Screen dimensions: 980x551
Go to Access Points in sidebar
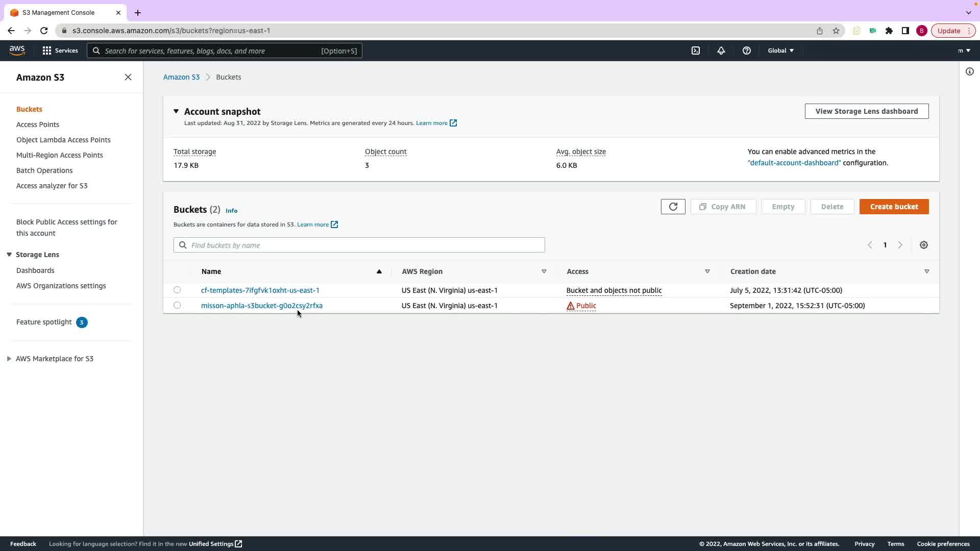(x=38, y=124)
